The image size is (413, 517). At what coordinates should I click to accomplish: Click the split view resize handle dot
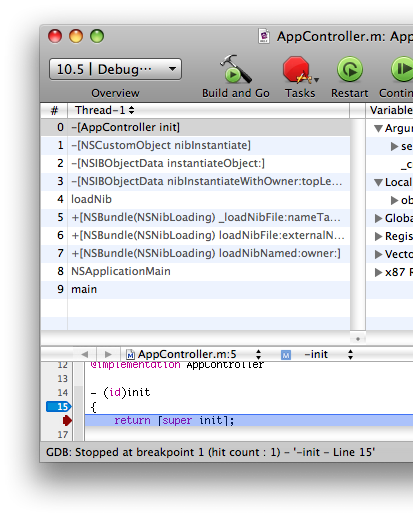tap(358, 339)
